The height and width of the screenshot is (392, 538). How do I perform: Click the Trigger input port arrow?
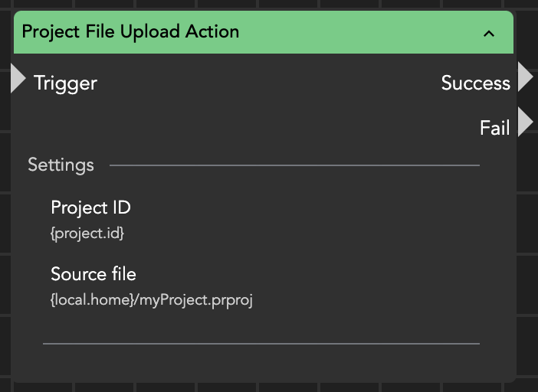click(x=18, y=80)
